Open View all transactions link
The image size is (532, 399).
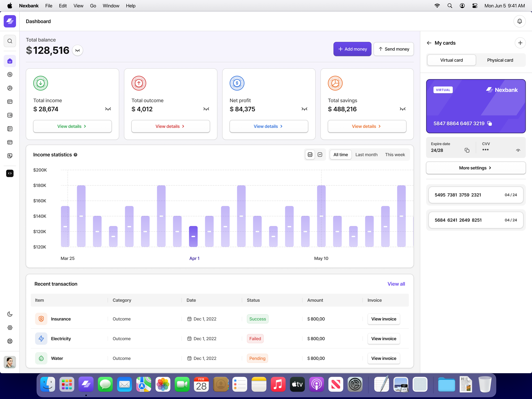tap(396, 284)
